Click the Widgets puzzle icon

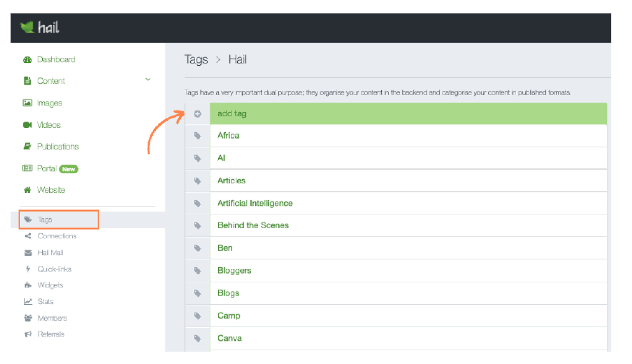(28, 285)
